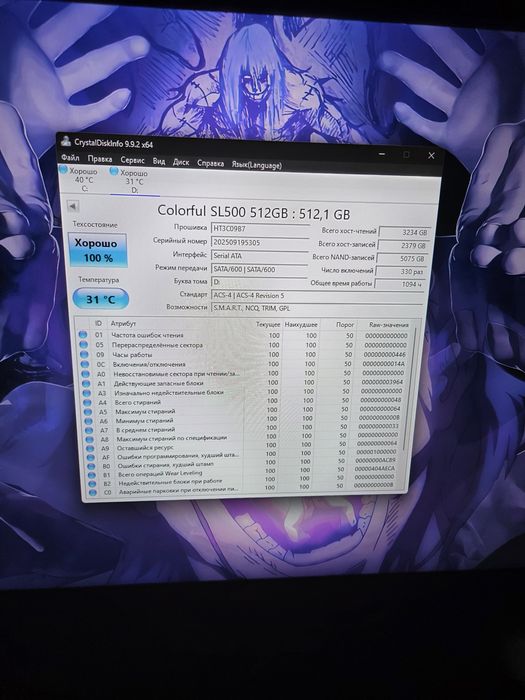Click the Текущее column header
The width and height of the screenshot is (525, 700).
[267, 325]
